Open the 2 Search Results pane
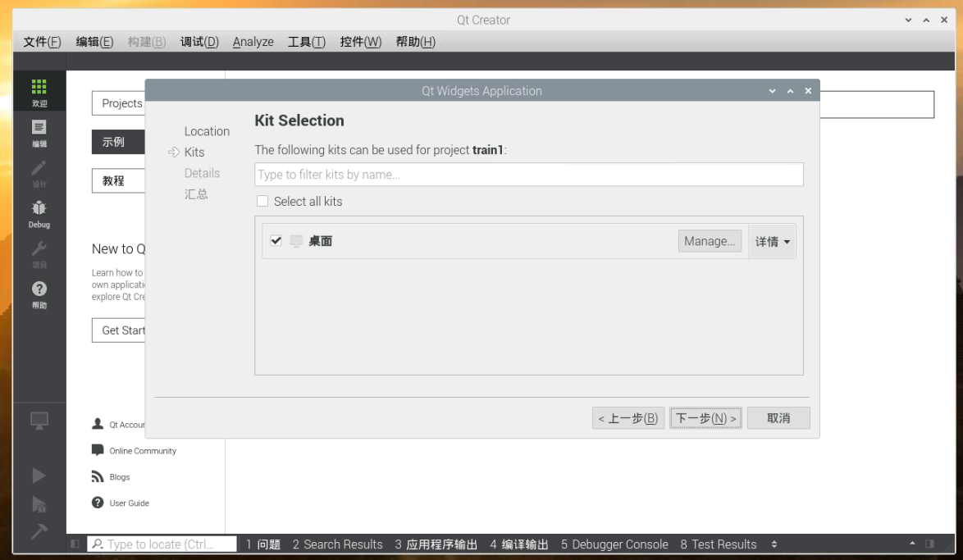 pyautogui.click(x=337, y=544)
